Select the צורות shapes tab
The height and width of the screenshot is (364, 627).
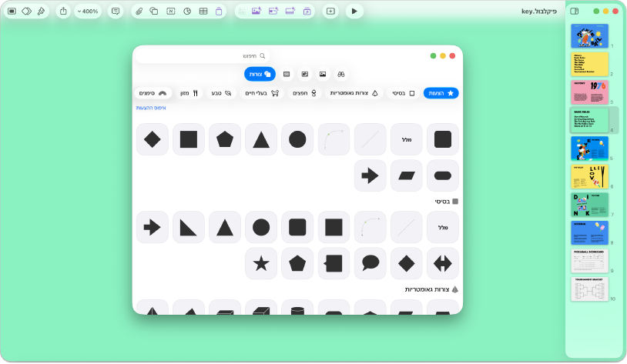pos(260,74)
